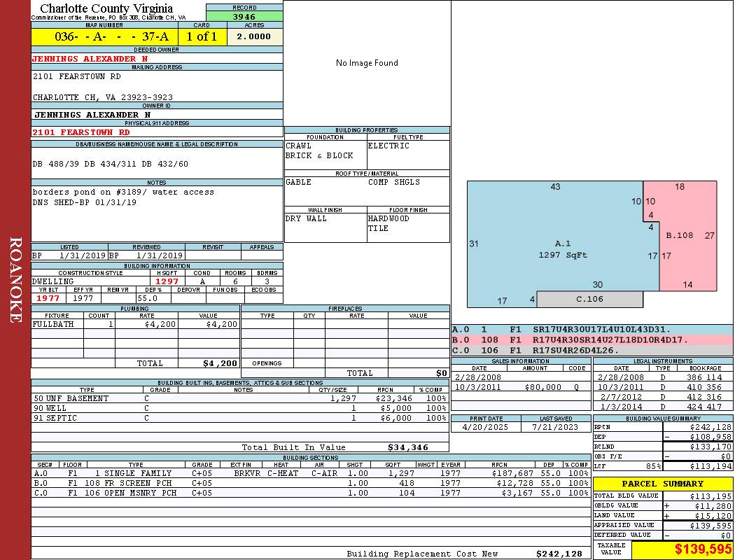Image resolution: width=735 pixels, height=560 pixels.
Task: Click the pink B.108 sketch area
Action: coord(679,235)
